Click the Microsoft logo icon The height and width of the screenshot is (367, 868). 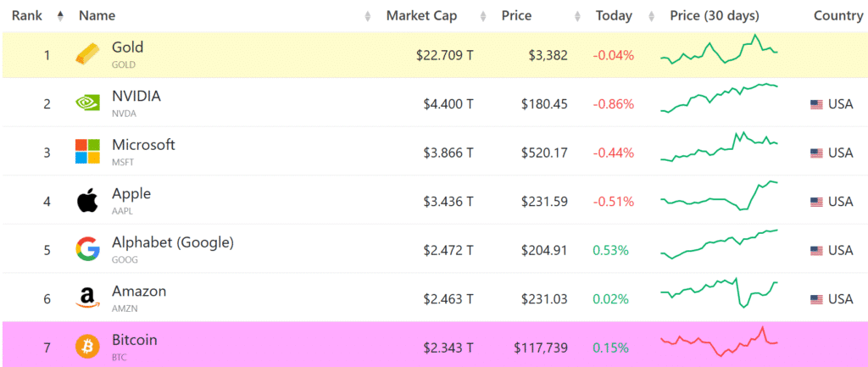click(x=87, y=153)
